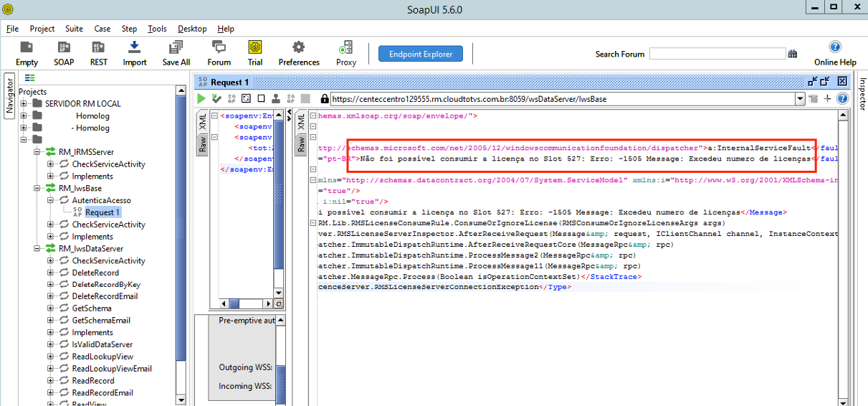
Task: Select CheckServiceActivity under RM_IRMSServer
Action: click(x=108, y=164)
